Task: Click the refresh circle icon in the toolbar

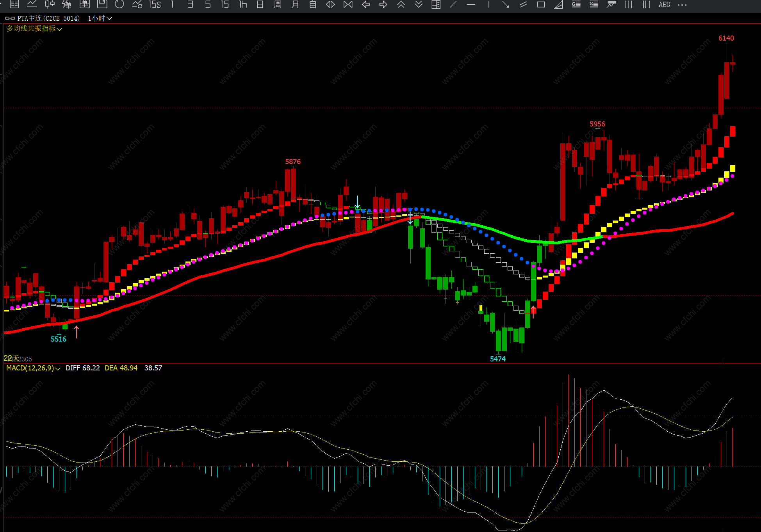Action: click(119, 5)
